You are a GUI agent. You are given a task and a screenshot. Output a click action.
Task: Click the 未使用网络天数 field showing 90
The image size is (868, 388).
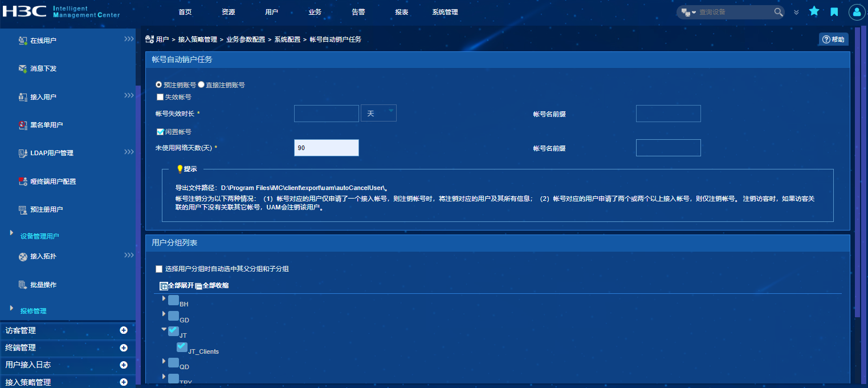point(327,148)
